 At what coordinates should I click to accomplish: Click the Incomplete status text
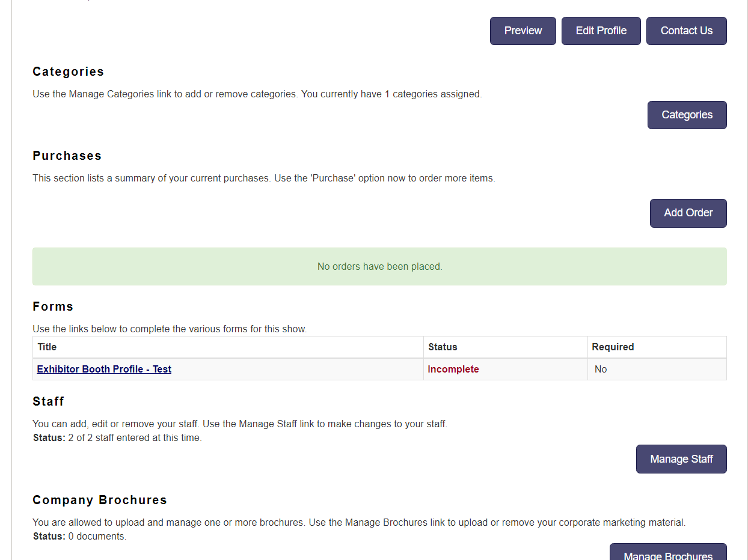click(x=453, y=369)
